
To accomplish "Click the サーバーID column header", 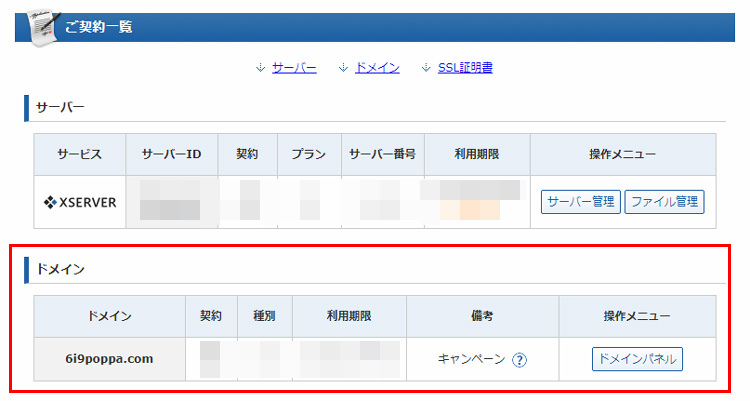I will [171, 154].
